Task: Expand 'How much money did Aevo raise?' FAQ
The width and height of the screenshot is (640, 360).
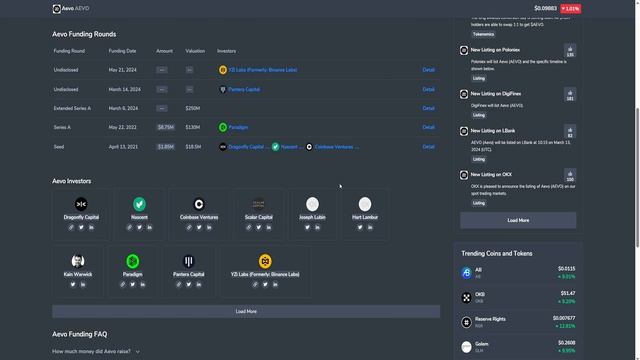Action: tap(96, 351)
